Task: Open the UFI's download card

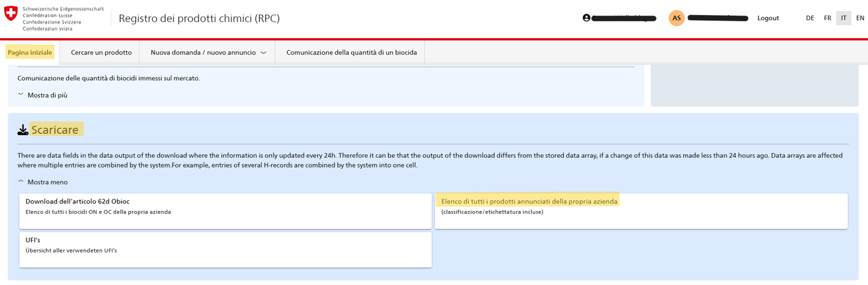Action: (x=225, y=250)
